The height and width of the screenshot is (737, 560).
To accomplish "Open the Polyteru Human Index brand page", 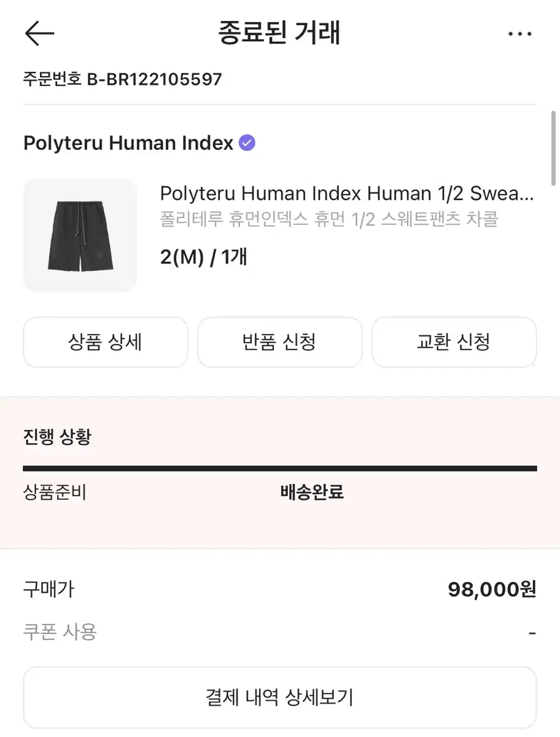I will click(128, 143).
